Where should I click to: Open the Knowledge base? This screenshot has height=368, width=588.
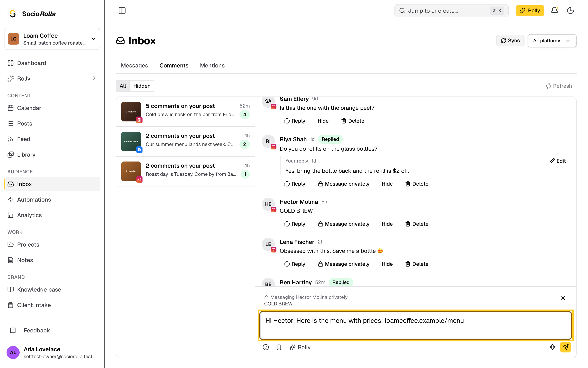pyautogui.click(x=52, y=290)
